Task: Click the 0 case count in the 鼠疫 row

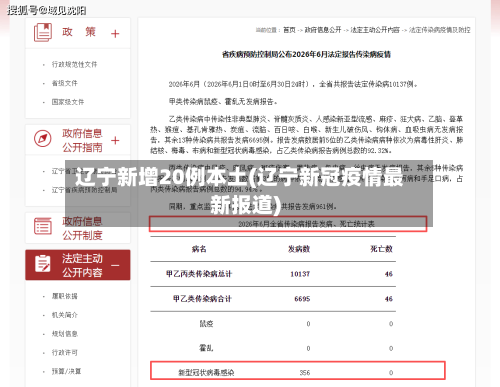Action: 308,324
